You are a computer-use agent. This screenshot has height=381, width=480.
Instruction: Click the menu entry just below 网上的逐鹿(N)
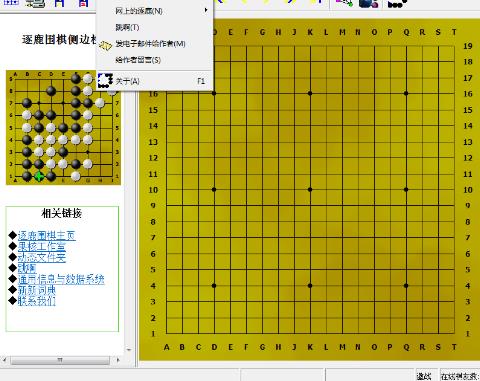155,27
